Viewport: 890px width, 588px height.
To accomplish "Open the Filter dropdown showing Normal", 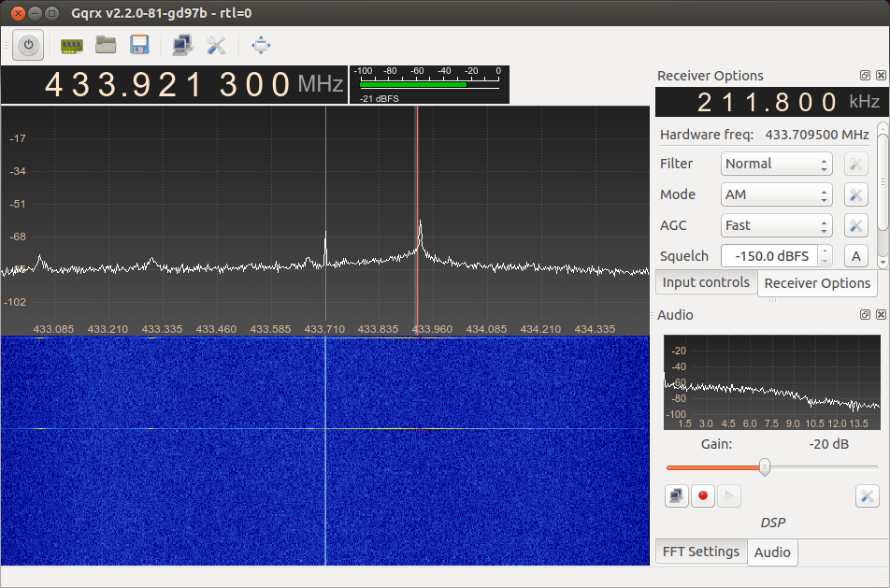I will [x=777, y=164].
